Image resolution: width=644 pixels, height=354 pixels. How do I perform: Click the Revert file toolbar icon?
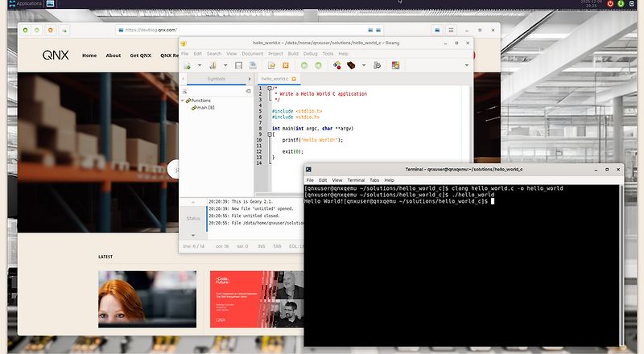coord(272,65)
